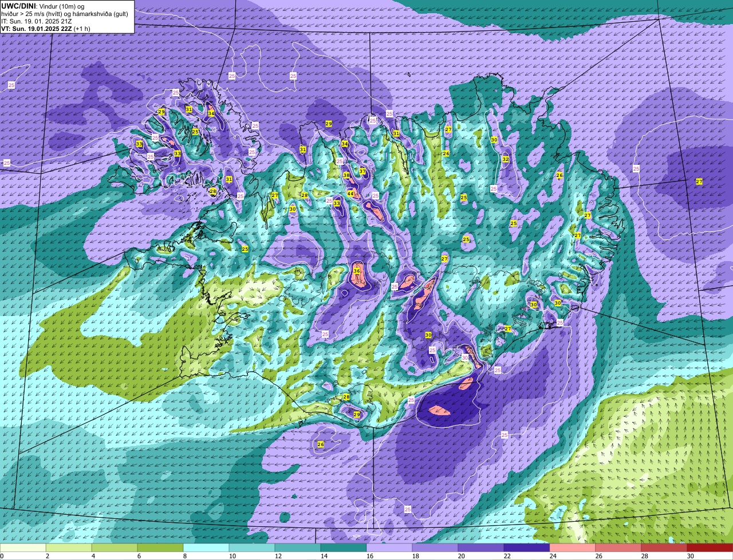Click the legend tick label '16'
Image resolution: width=733 pixels, height=560 pixels.
click(369, 556)
